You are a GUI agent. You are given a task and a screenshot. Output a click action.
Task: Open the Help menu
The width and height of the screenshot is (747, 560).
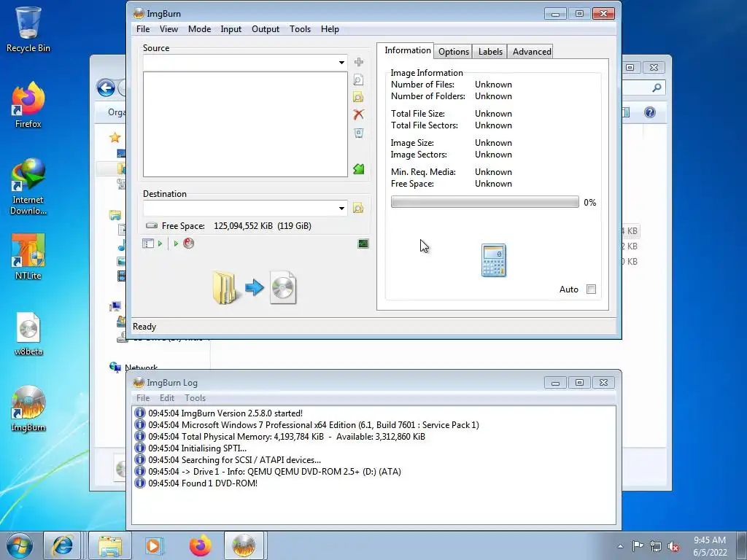(x=330, y=29)
